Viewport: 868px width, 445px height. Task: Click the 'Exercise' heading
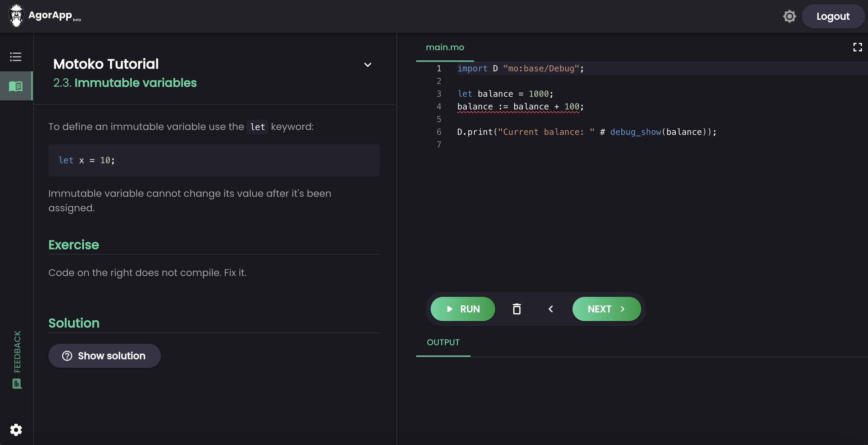pos(74,245)
